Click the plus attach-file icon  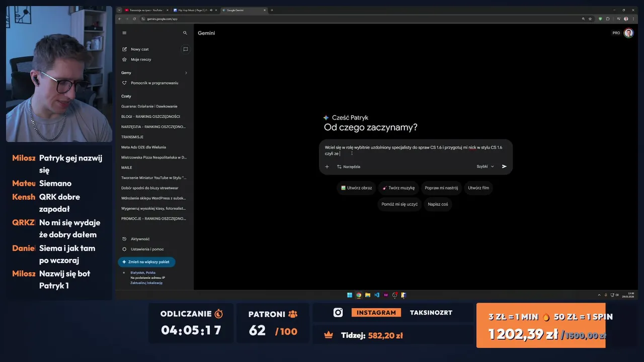327,166
